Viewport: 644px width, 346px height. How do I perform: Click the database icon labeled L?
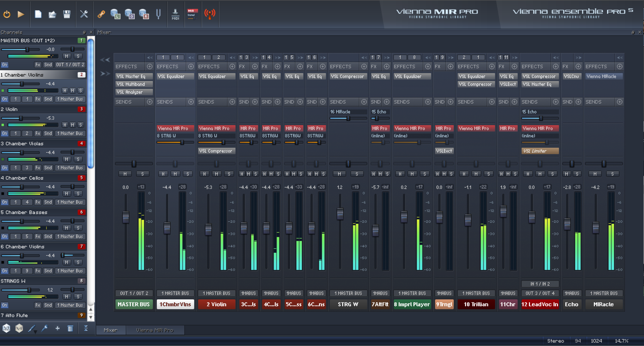[x=115, y=14]
